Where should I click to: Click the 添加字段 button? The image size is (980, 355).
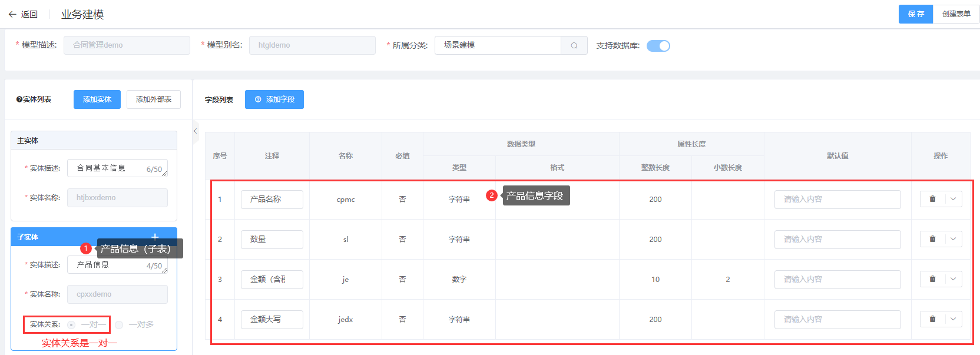[274, 99]
